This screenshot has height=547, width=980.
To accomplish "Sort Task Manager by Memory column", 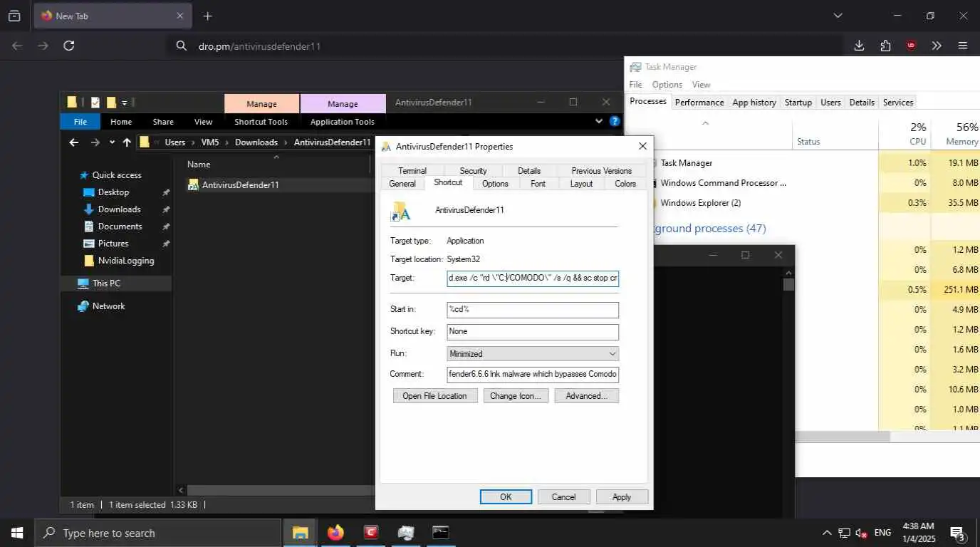I will pos(956,134).
